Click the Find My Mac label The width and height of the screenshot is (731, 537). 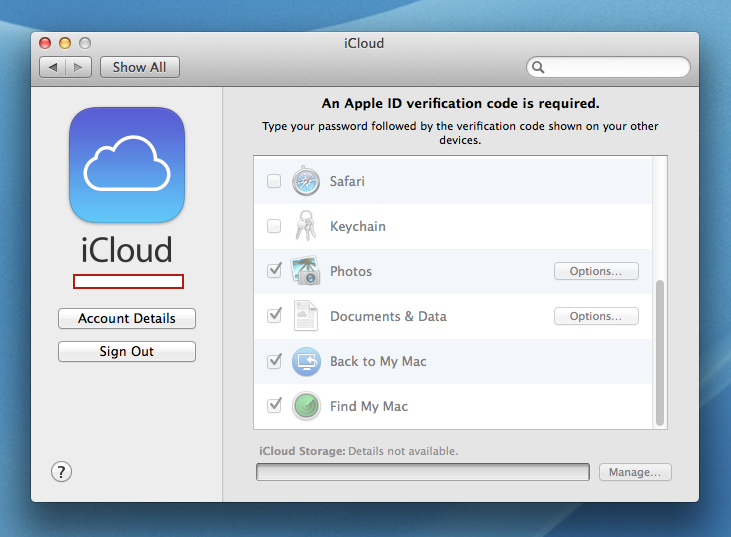(368, 406)
